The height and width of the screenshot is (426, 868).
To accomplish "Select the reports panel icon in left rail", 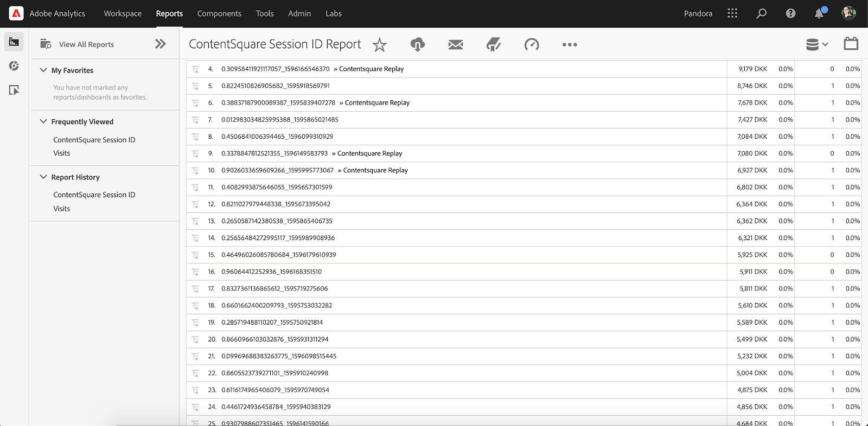I will click(x=14, y=42).
